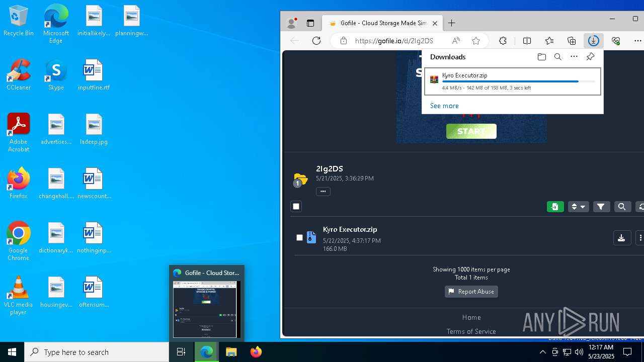
Task: Open Recycle Bin desktop icon
Action: pyautogui.click(x=19, y=21)
